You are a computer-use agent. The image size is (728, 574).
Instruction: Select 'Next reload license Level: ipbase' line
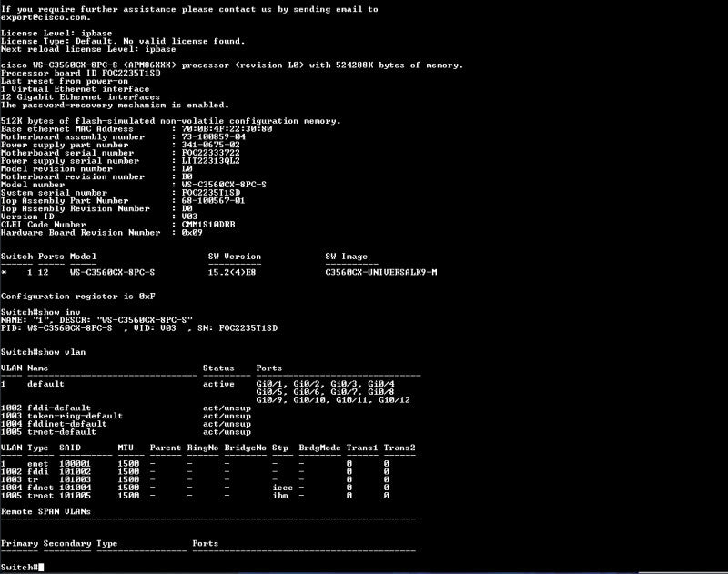[88, 49]
